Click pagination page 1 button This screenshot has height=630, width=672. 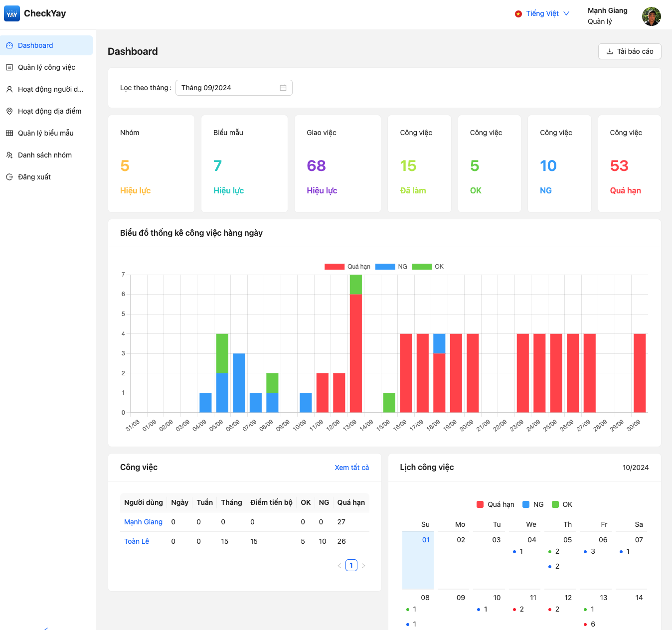351,565
